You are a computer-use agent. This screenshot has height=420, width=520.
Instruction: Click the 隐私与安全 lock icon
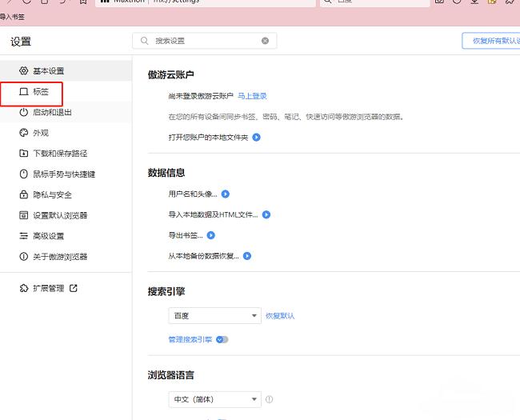(x=24, y=194)
